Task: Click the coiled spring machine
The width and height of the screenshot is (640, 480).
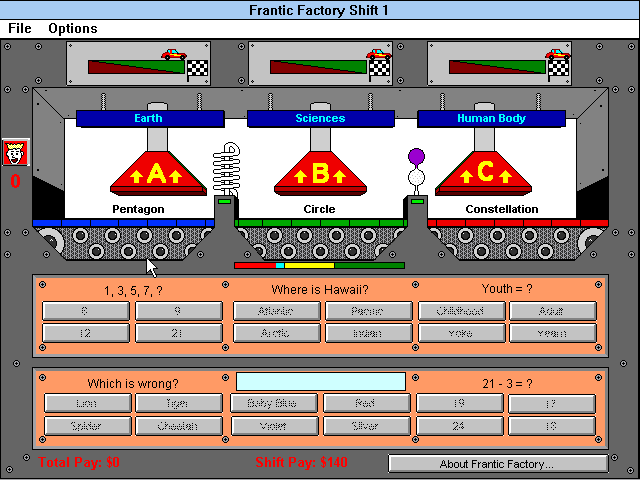Action: coord(227,169)
